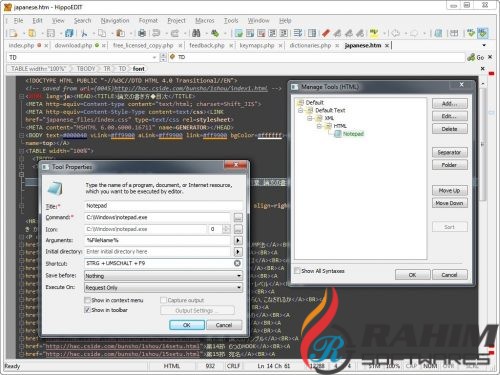Image resolution: width=500 pixels, height=375 pixels.
Task: Click the Cut scissors toolbar icon
Action: click(x=84, y=33)
